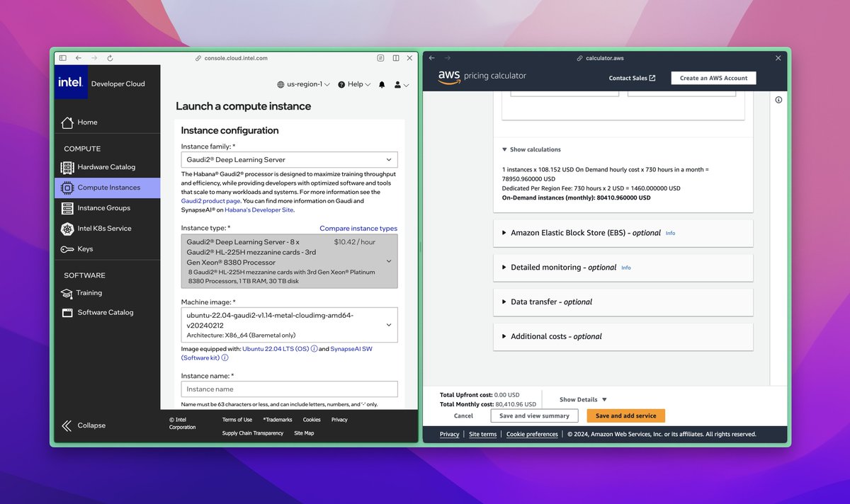Click the Instance Groups server icon
The height and width of the screenshot is (504, 850).
(x=67, y=208)
